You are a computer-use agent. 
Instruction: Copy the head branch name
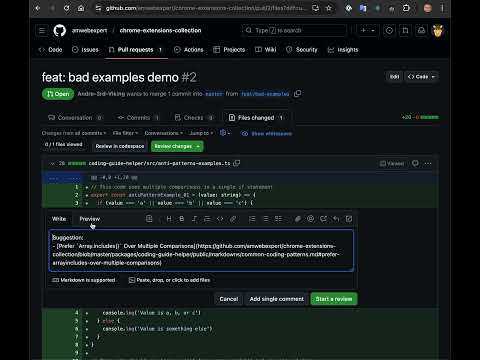(297, 94)
